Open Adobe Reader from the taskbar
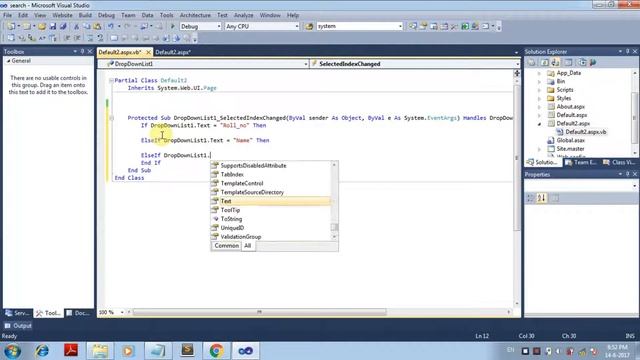Screen dimensions: 640x360 click(x=71, y=351)
